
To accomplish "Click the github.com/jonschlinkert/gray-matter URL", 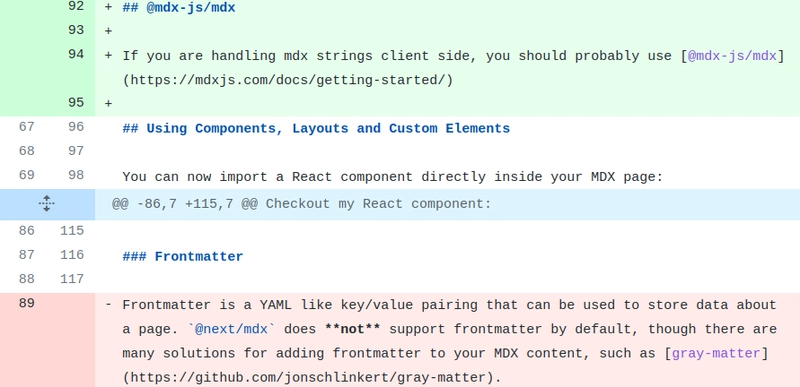I will click(312, 377).
